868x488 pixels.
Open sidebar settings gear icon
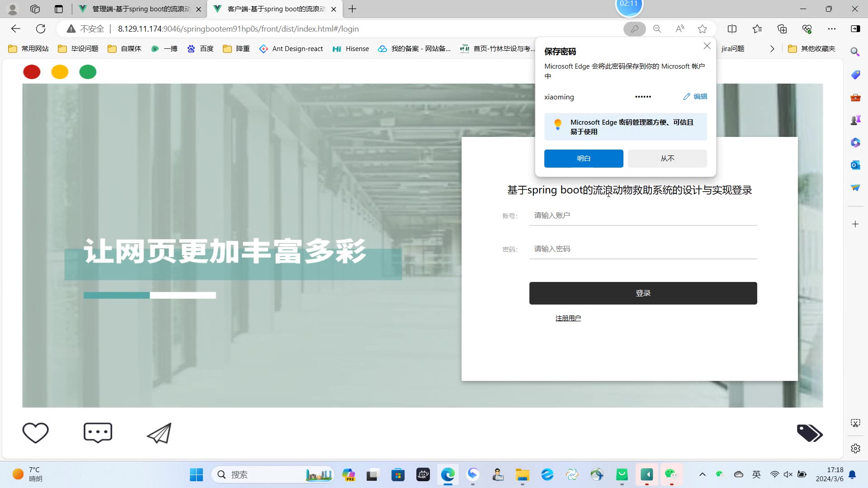point(855,448)
